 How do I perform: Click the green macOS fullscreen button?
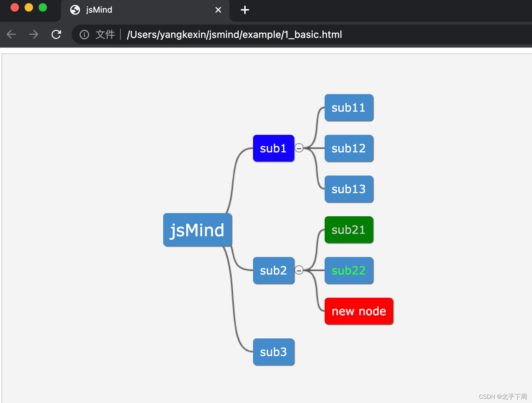[x=43, y=7]
